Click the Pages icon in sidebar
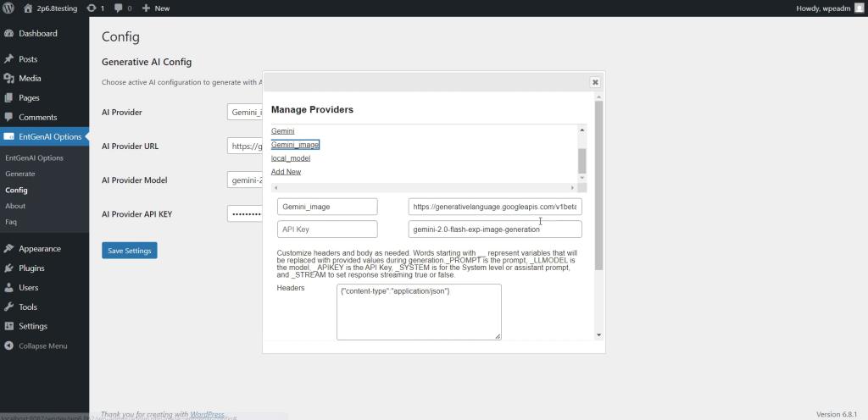Viewport: 868px width, 420px height. [8, 98]
